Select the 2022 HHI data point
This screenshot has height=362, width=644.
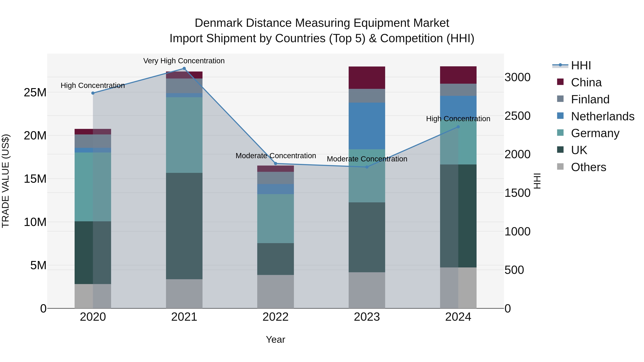(x=275, y=164)
